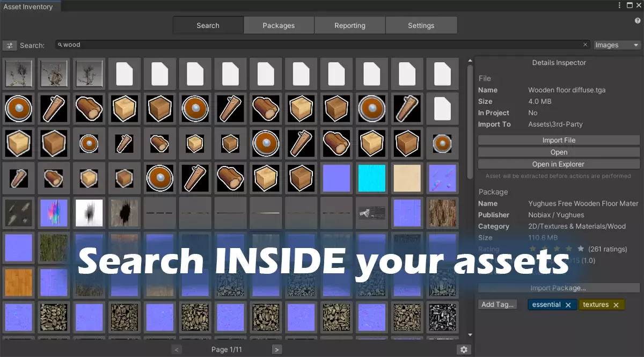This screenshot has width=644, height=357.
Task: Clear the wood search text
Action: point(585,45)
